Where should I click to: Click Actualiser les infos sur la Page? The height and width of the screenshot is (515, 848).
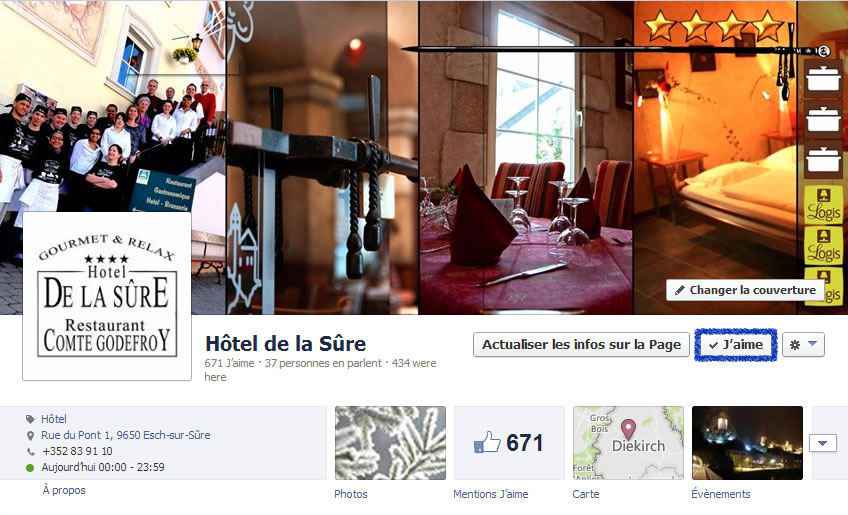coord(581,345)
